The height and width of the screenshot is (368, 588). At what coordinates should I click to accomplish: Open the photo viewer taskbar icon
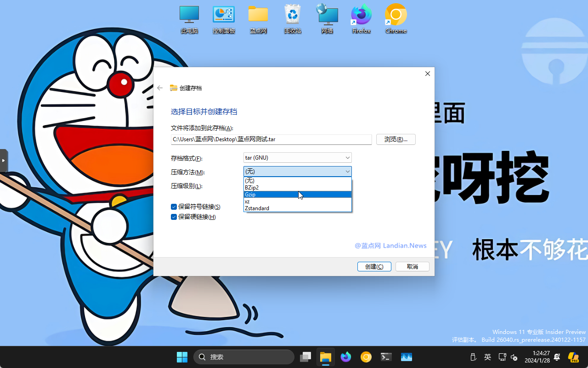click(x=407, y=357)
